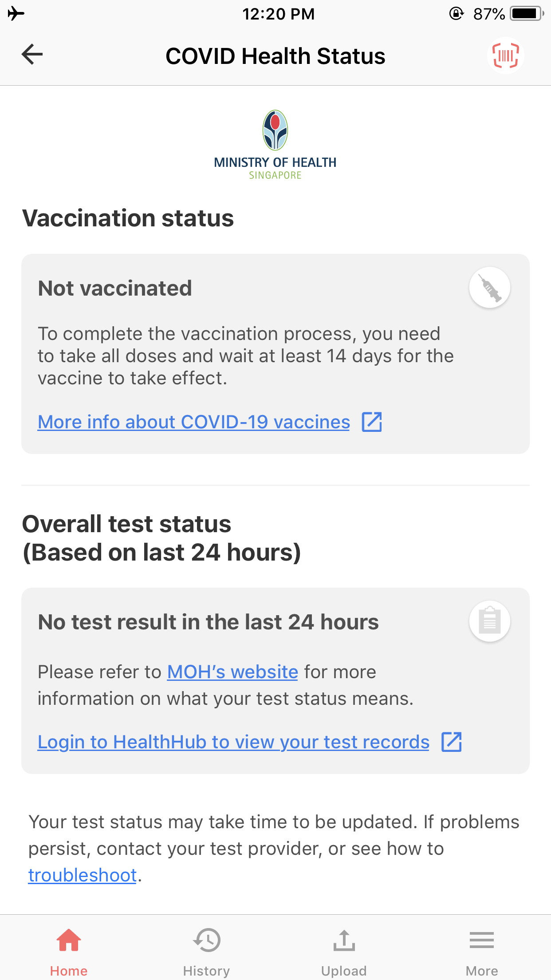
Task: Tap the clipboard test result icon
Action: (x=490, y=621)
